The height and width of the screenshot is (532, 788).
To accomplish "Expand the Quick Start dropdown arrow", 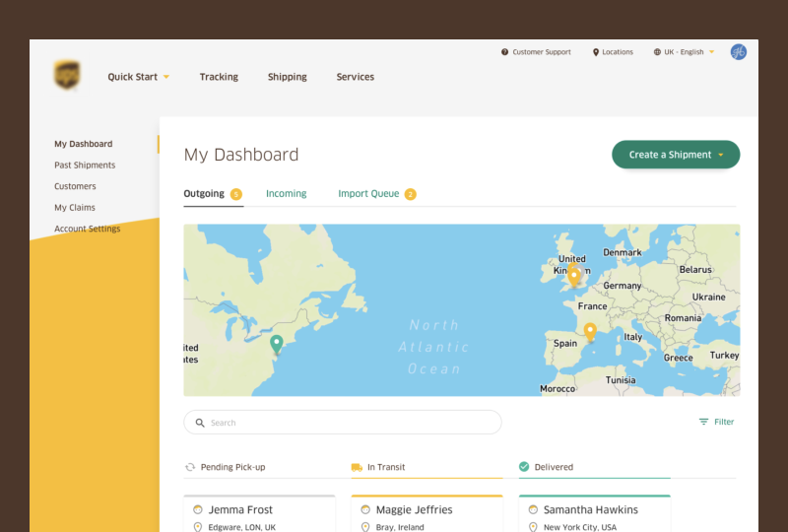I will point(166,77).
